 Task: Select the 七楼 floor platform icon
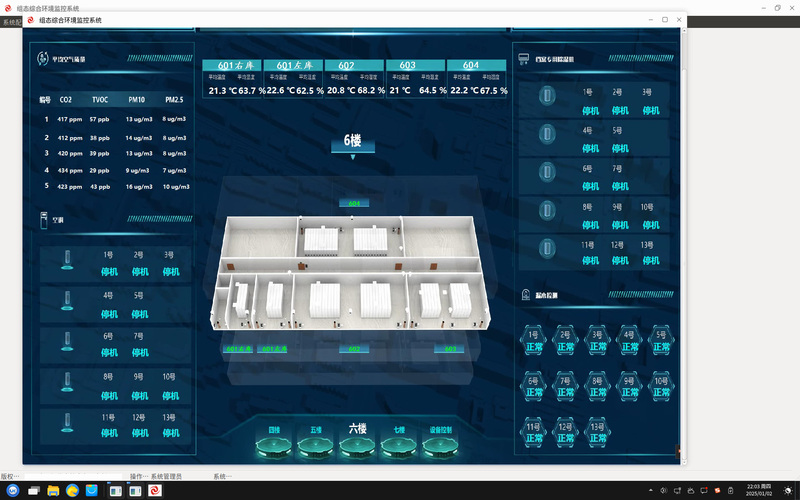[399, 441]
